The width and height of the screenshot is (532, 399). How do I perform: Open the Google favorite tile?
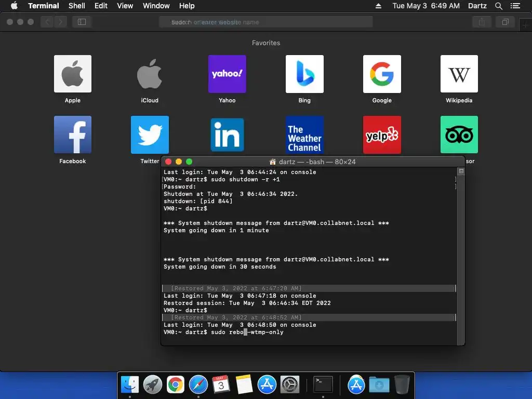(x=382, y=74)
